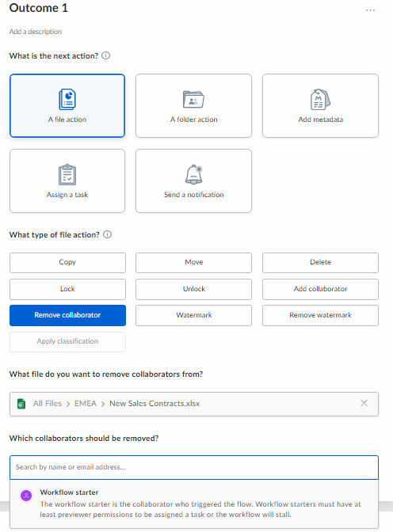Select the Copy file action
This screenshot has height=532, width=393.
pyautogui.click(x=67, y=263)
